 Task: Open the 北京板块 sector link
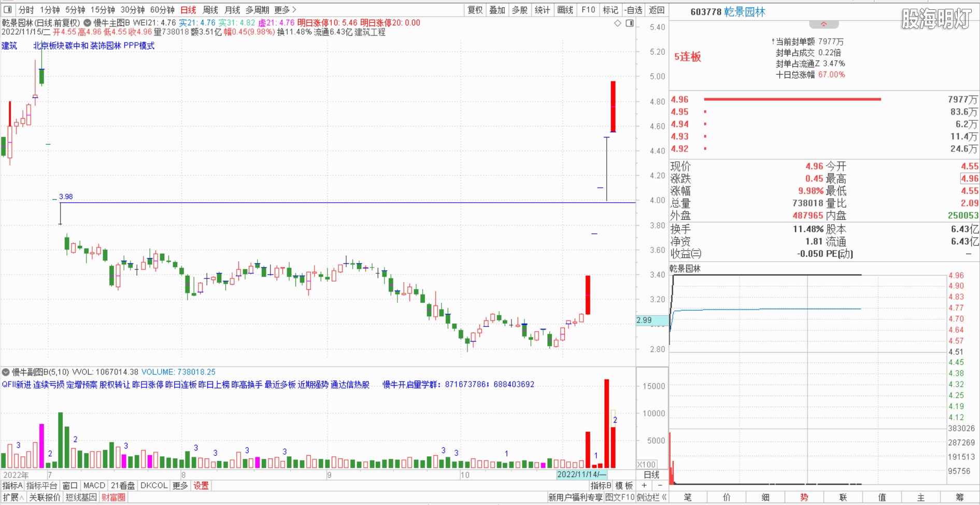coord(48,46)
